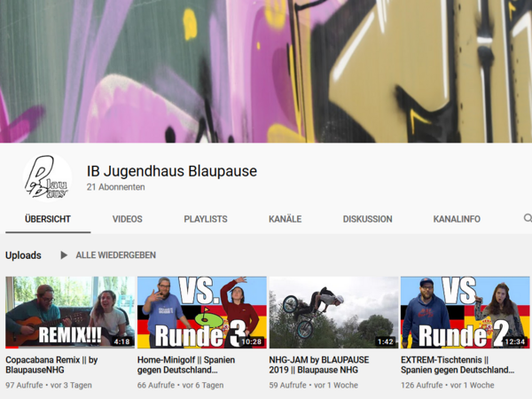The width and height of the screenshot is (532, 399).
Task: Open the DISKUSSION tab
Action: point(367,219)
